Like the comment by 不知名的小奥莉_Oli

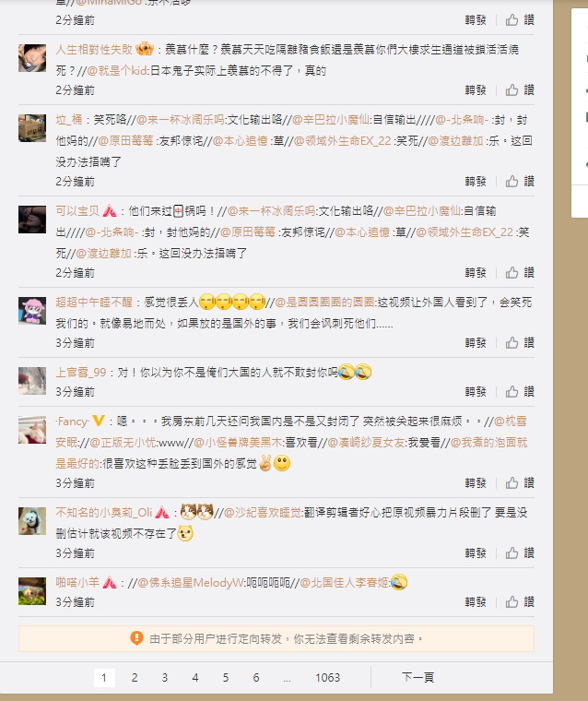pyautogui.click(x=520, y=553)
